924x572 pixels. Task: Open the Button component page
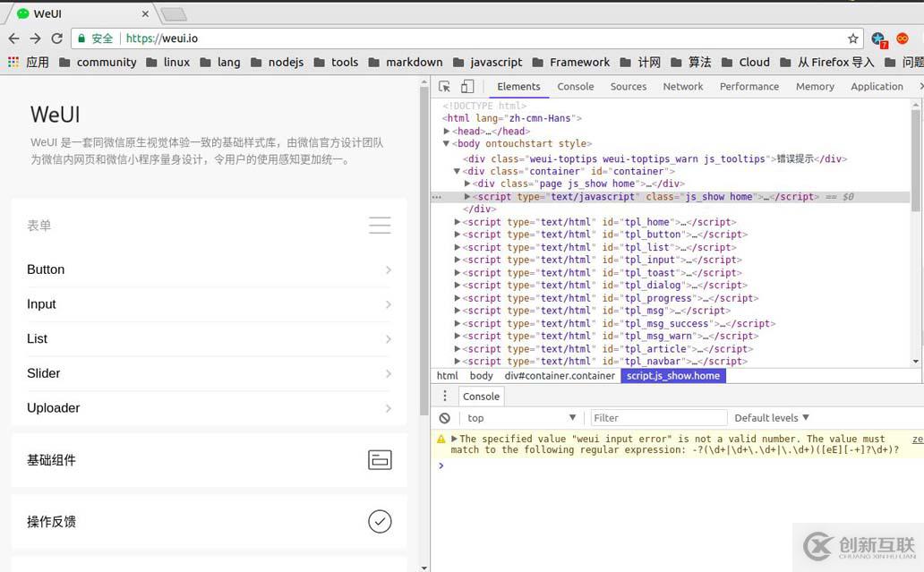point(46,269)
